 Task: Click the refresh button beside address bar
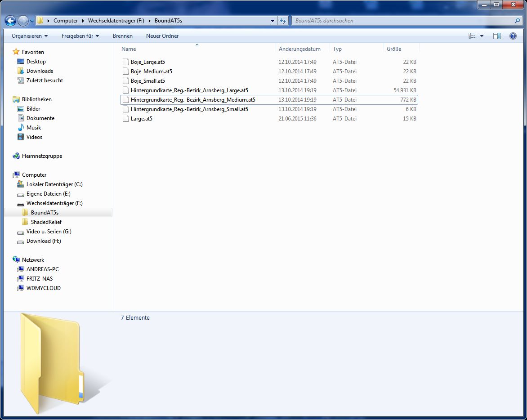(x=283, y=21)
